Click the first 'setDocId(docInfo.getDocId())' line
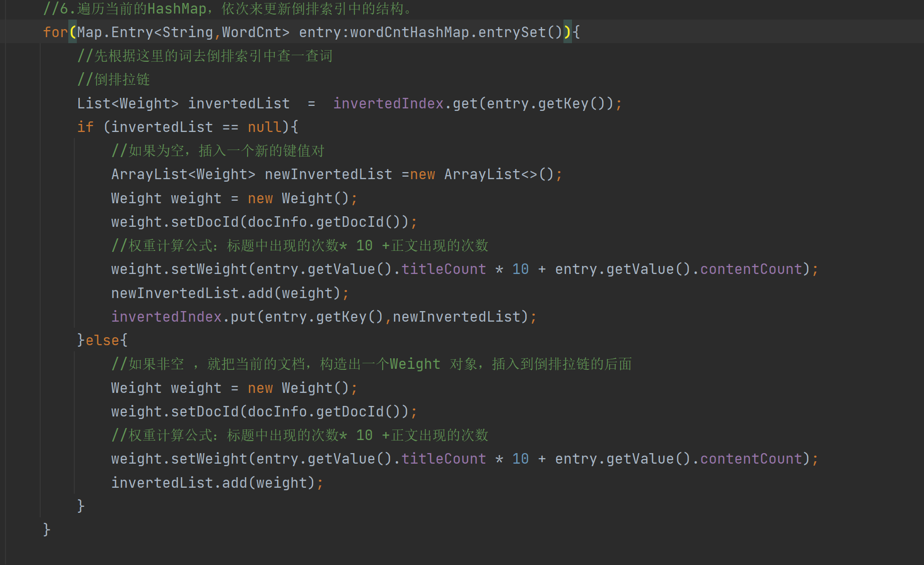 (x=264, y=222)
